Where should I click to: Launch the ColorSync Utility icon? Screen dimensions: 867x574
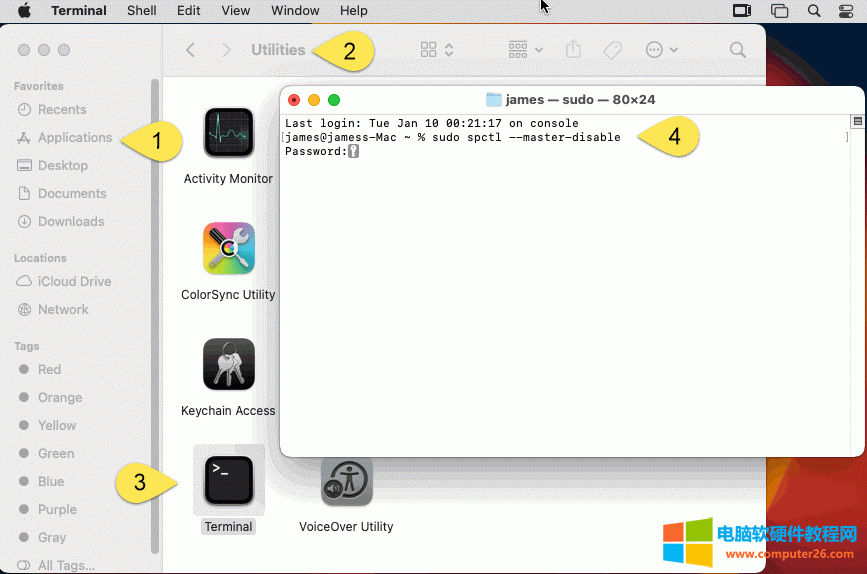228,249
